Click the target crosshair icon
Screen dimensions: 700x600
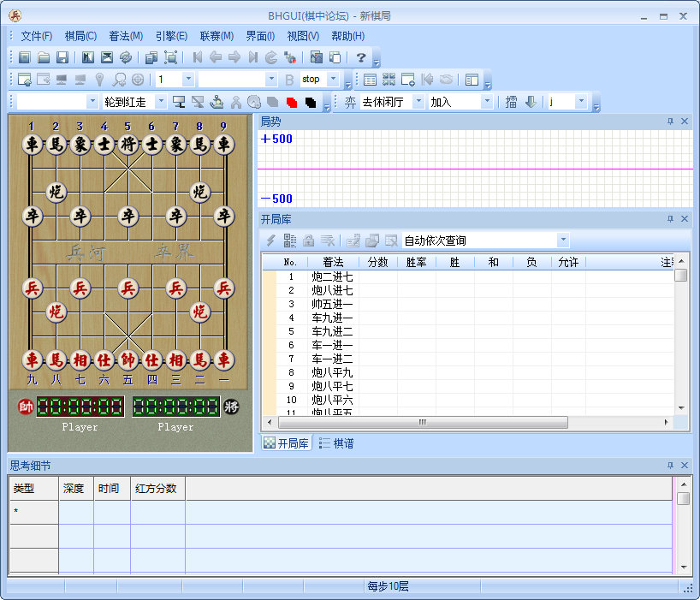click(138, 80)
